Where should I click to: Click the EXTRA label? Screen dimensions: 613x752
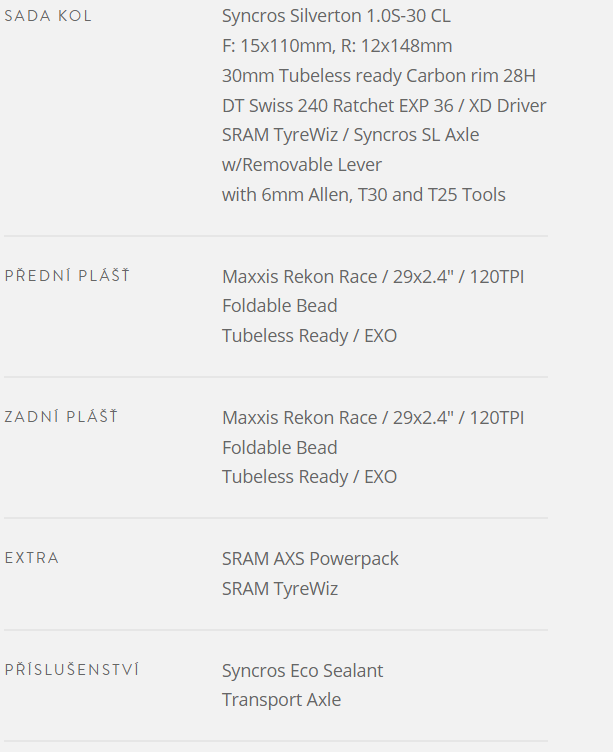click(32, 558)
